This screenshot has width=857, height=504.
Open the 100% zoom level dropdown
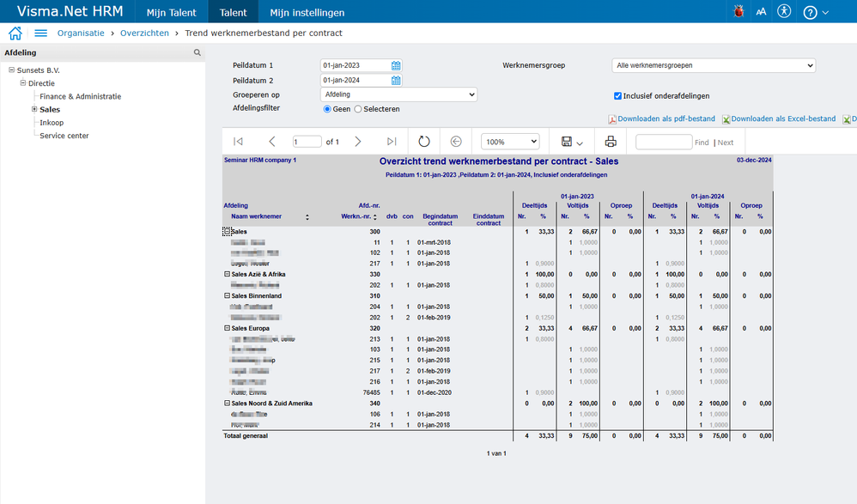[x=509, y=142]
